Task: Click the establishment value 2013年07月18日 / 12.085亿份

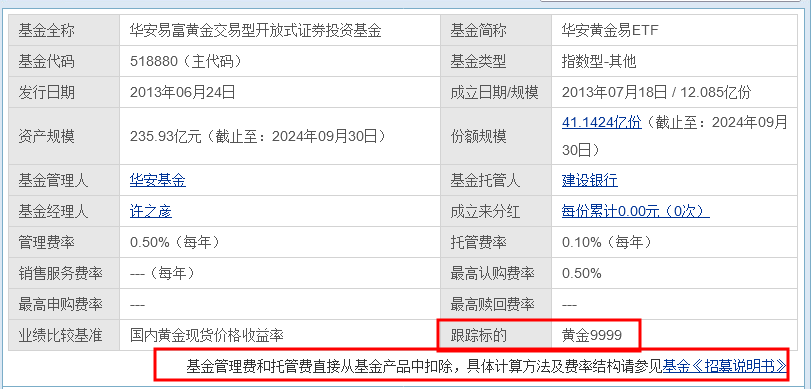Action: tap(656, 93)
